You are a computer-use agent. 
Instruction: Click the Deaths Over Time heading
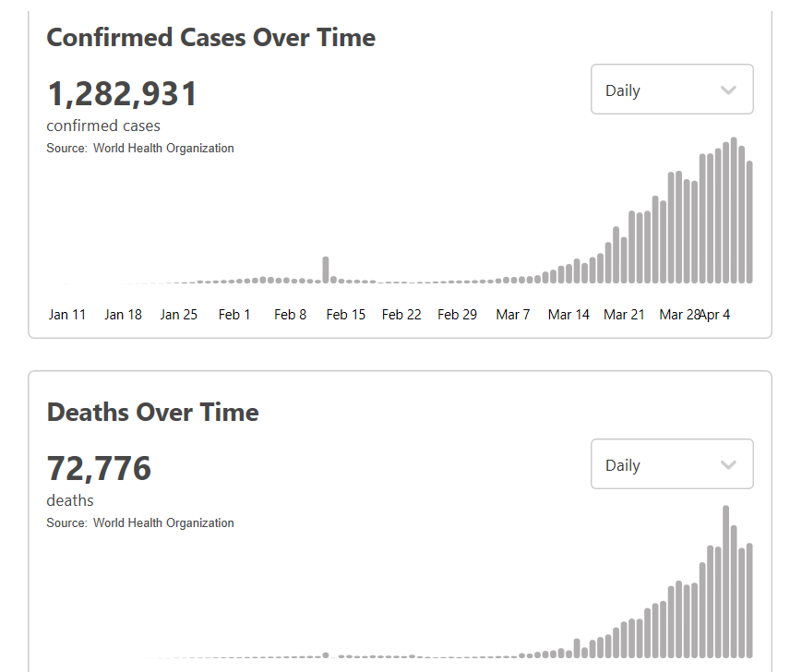click(152, 412)
